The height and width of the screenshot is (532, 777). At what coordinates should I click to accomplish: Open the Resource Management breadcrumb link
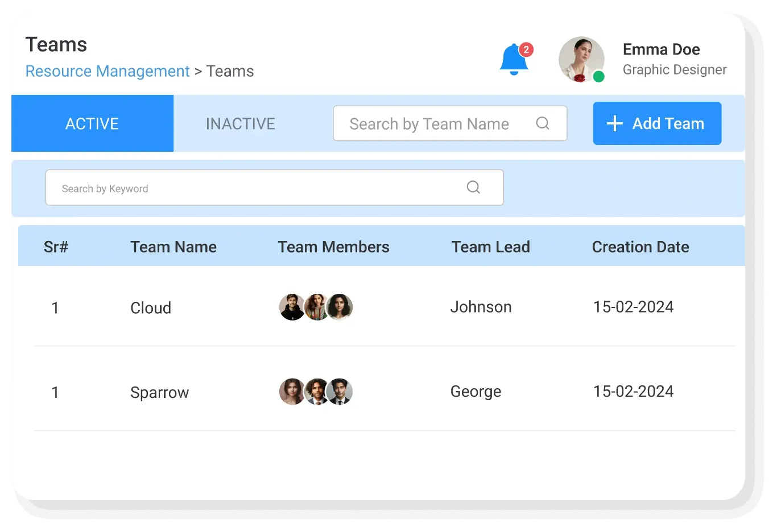tap(108, 71)
